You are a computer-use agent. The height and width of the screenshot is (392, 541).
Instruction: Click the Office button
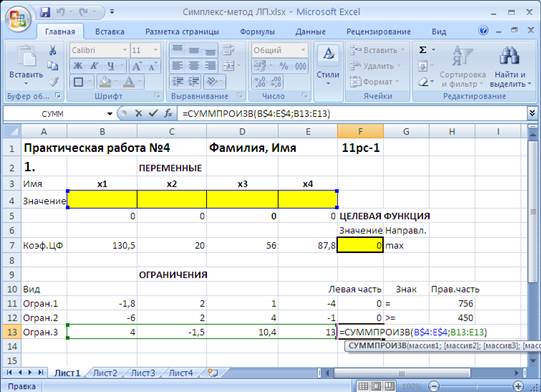coord(18,19)
